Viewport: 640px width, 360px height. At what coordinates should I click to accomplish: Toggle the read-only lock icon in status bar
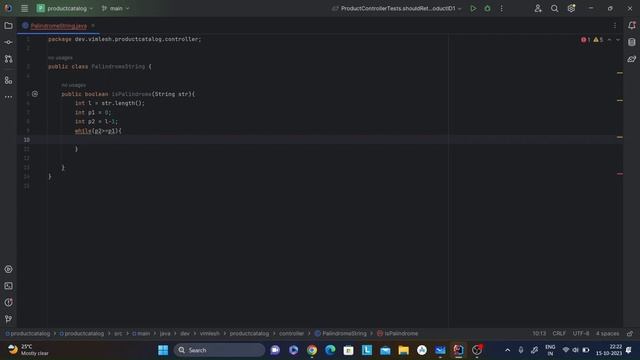point(630,333)
